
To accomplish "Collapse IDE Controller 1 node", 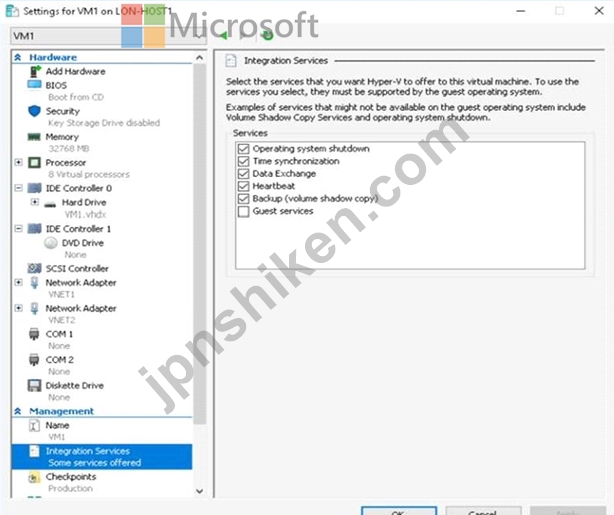I will coord(18,228).
